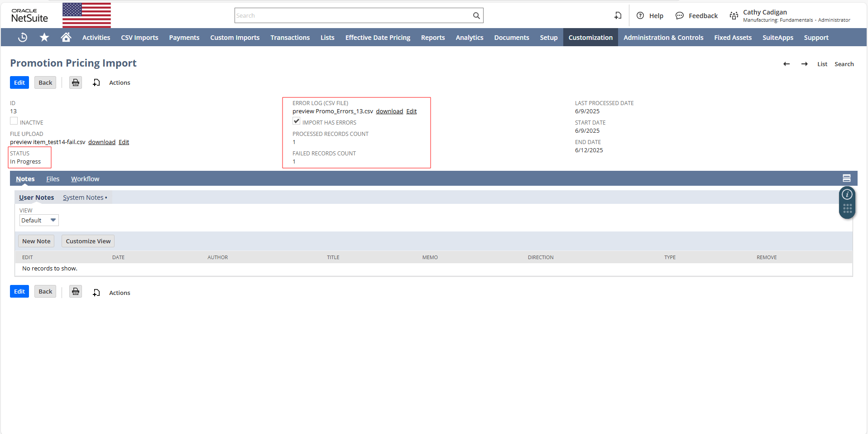Go to the Home dashboard icon
The image size is (868, 434).
click(x=66, y=37)
